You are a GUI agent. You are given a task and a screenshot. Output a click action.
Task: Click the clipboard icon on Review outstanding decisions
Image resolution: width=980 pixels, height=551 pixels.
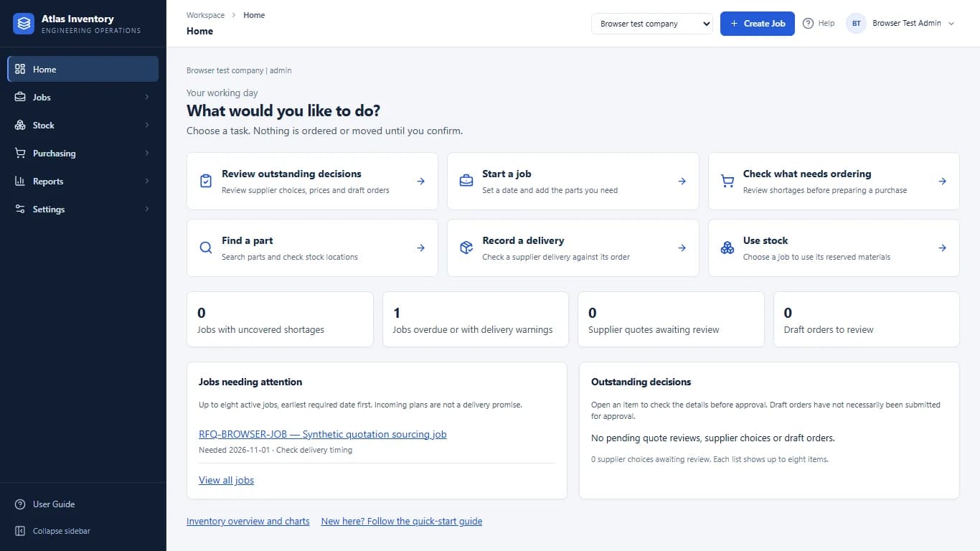[x=206, y=181]
